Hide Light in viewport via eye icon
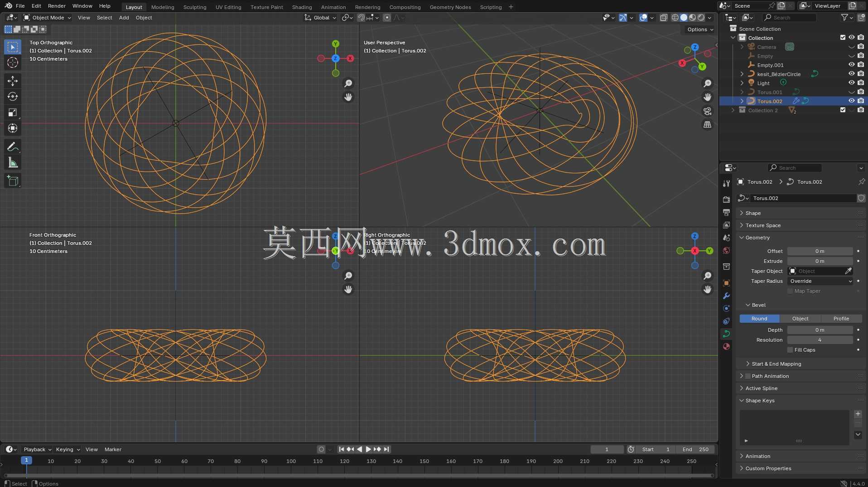Image resolution: width=868 pixels, height=487 pixels. tap(851, 83)
